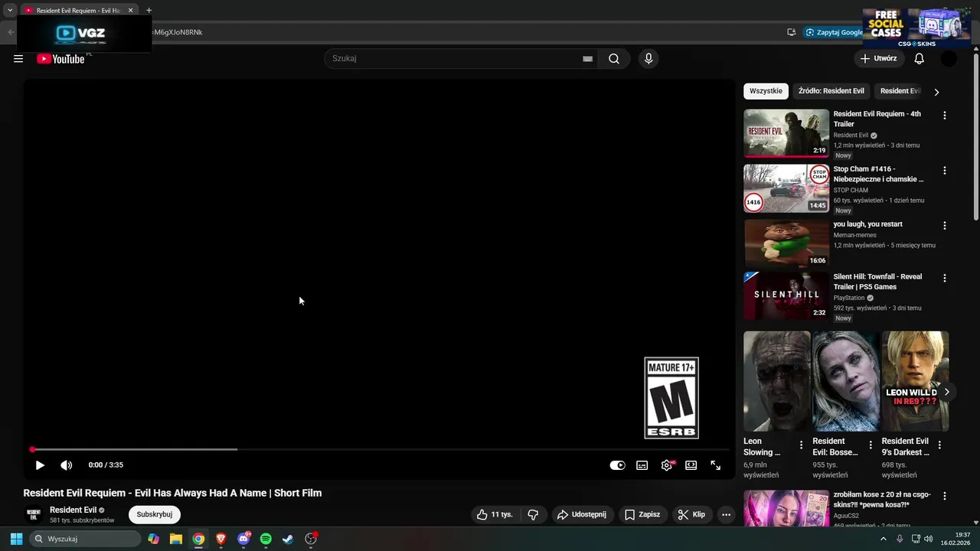The width and height of the screenshot is (980, 551).
Task: Play the video with the play button
Action: (40, 465)
